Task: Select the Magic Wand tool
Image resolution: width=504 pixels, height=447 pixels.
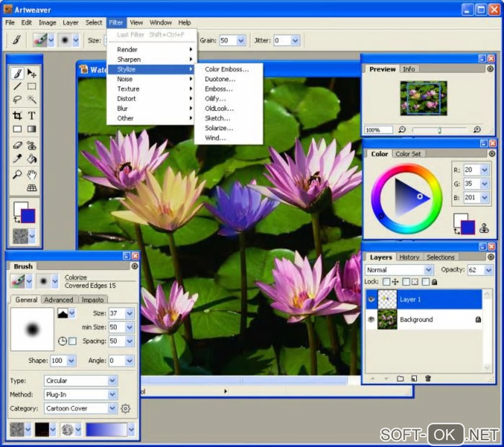Action: click(x=32, y=100)
